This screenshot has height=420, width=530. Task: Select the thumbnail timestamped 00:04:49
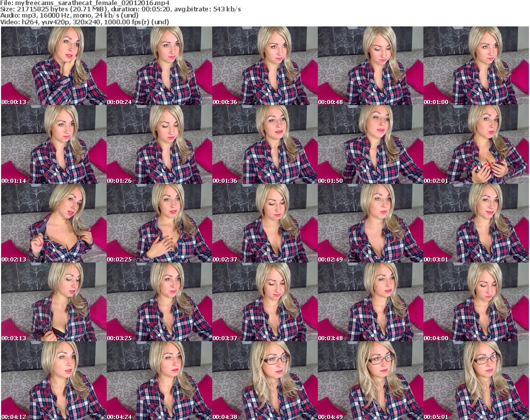tap(370, 381)
